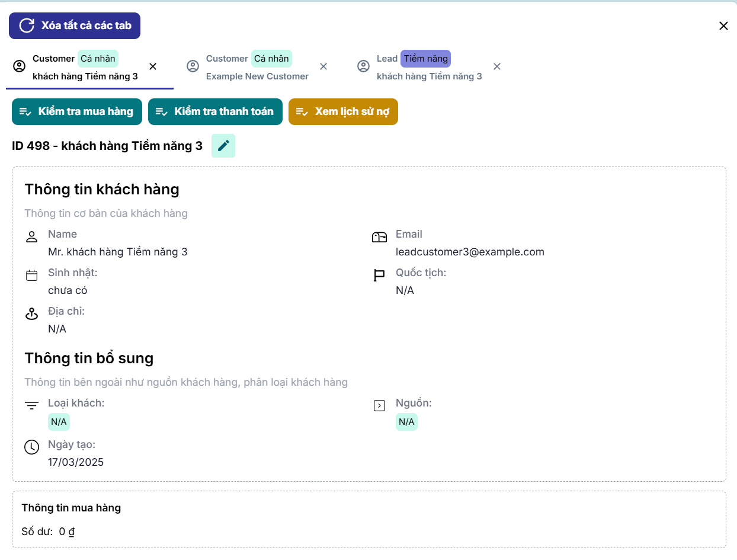Click the mailbox icon next to Email
The width and height of the screenshot is (737, 560).
(379, 238)
